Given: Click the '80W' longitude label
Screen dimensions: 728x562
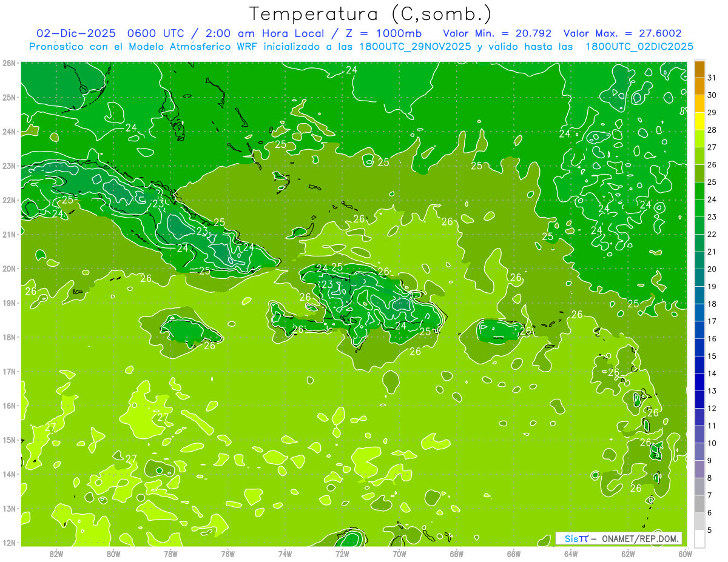Looking at the screenshot, I should click(113, 554).
